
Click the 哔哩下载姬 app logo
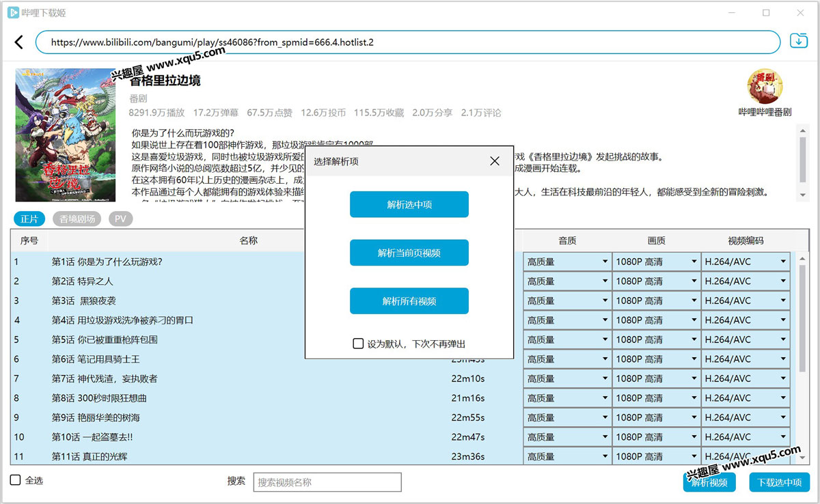pos(13,12)
